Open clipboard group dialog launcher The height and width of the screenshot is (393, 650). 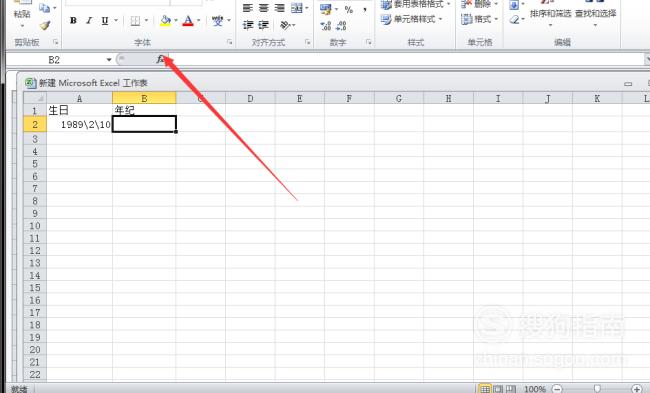coord(55,42)
